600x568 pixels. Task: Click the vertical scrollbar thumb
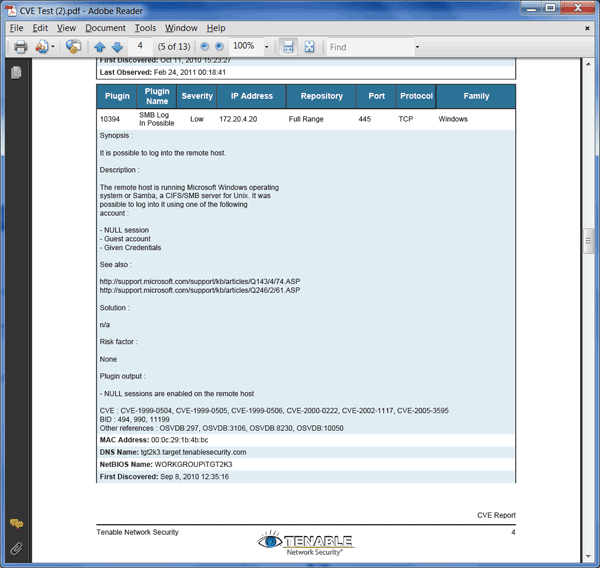pyautogui.click(x=589, y=240)
